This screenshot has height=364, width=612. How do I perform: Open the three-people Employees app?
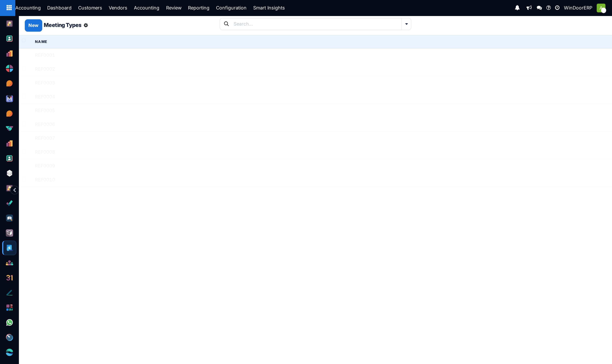(9, 263)
